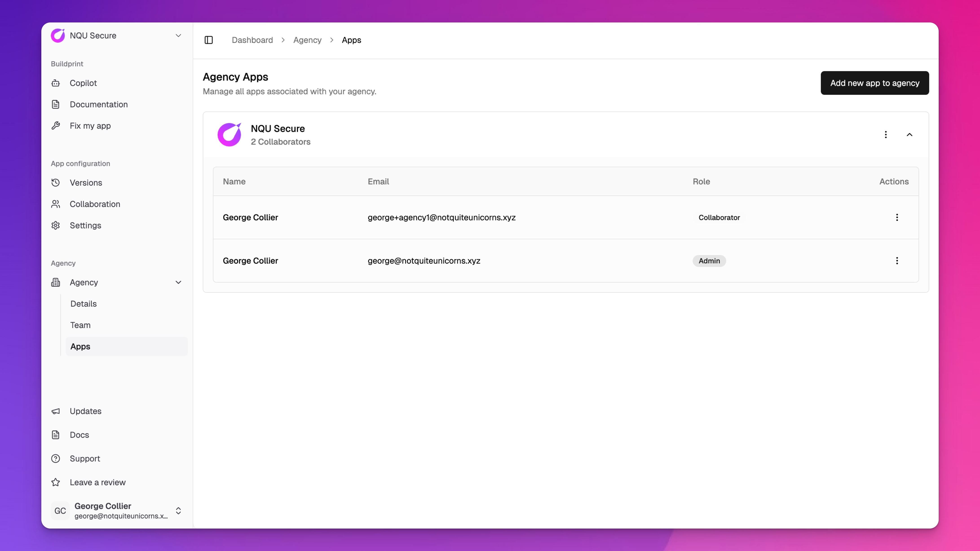
Task: Click the Docs file icon
Action: click(55, 435)
